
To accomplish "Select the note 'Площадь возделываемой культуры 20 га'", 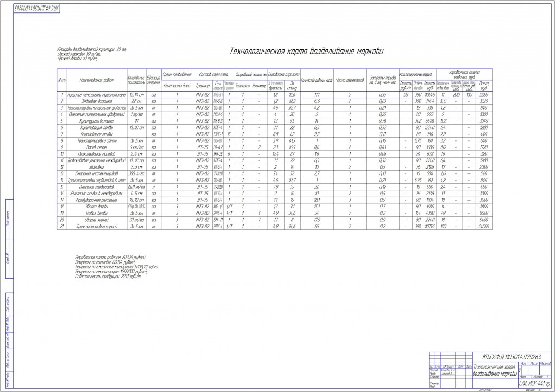I will coord(92,49).
